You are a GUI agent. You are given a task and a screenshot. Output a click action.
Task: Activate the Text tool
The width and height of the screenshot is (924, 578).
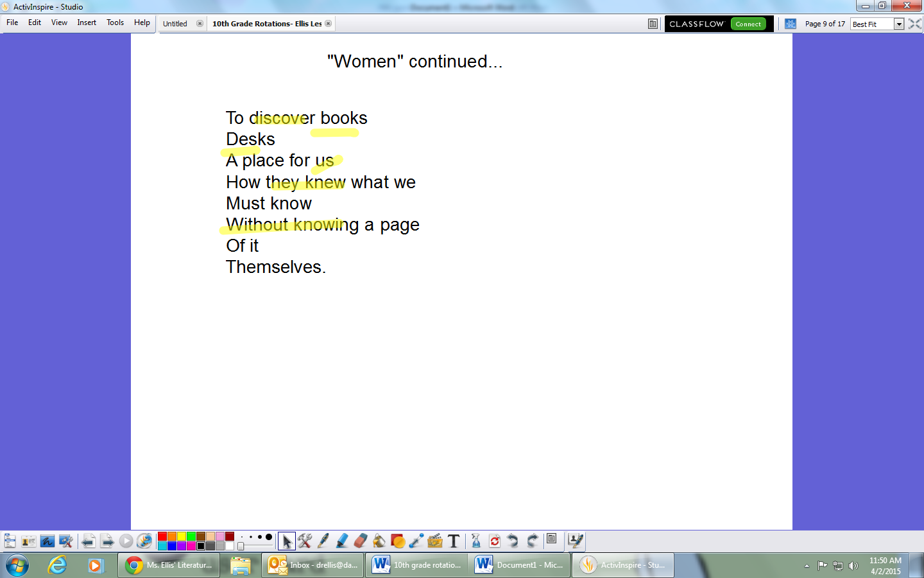click(x=454, y=541)
